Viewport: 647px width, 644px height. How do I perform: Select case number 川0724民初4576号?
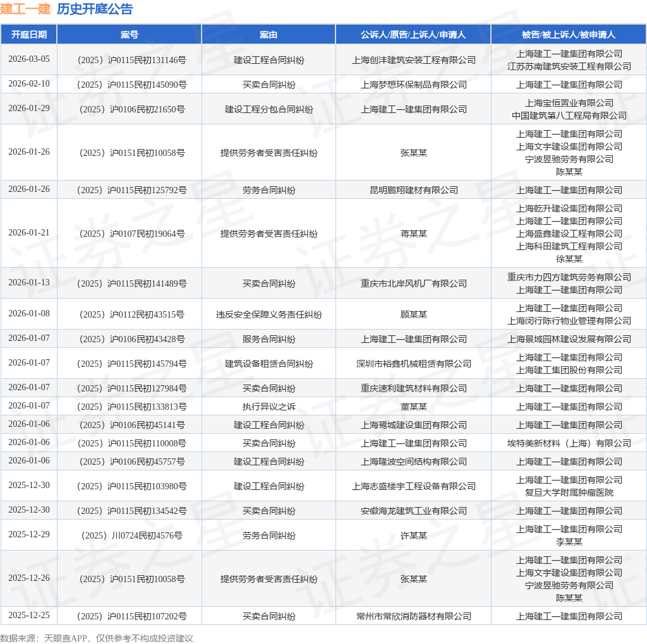click(x=131, y=535)
